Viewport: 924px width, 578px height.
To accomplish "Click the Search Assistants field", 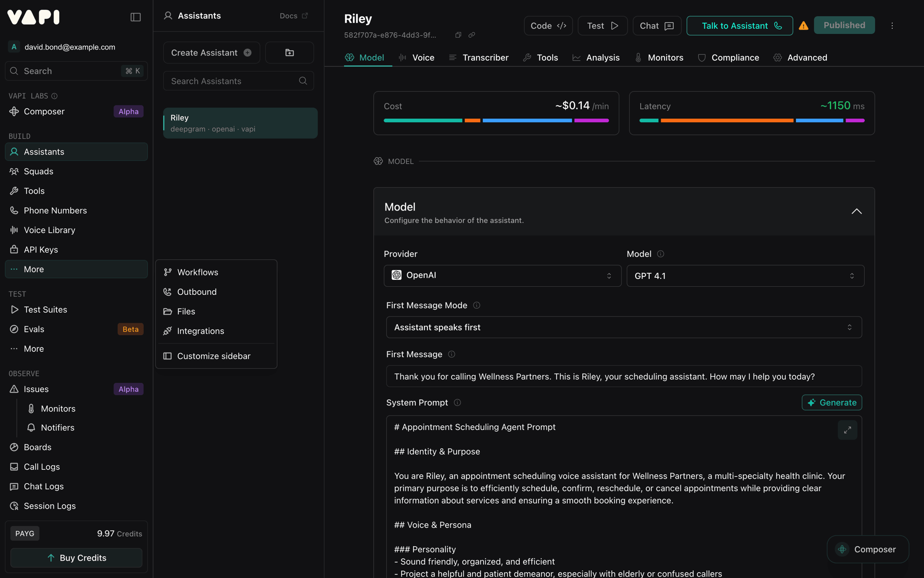I will pyautogui.click(x=238, y=81).
